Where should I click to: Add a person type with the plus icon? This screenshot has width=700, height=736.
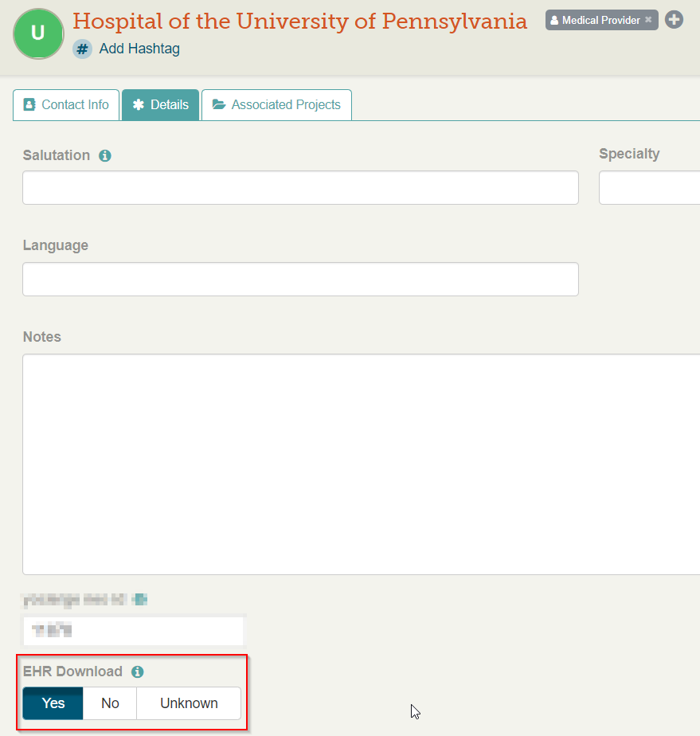(x=675, y=20)
